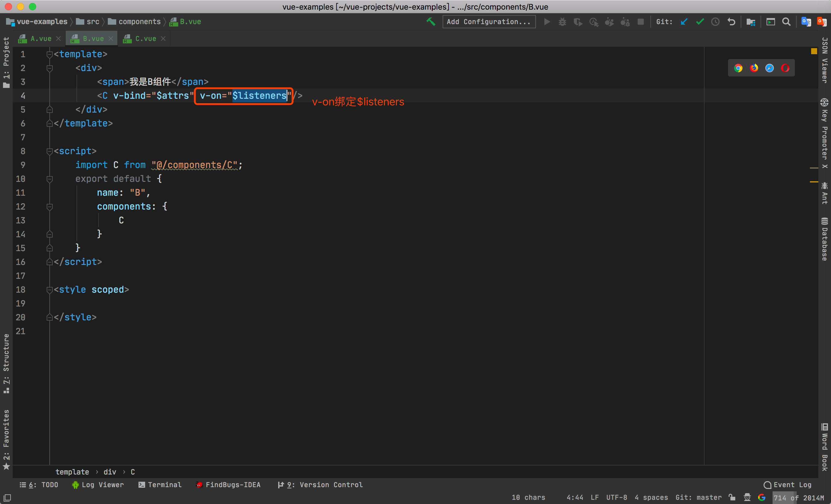Click the yellow inspection warning indicator

pos(814,51)
